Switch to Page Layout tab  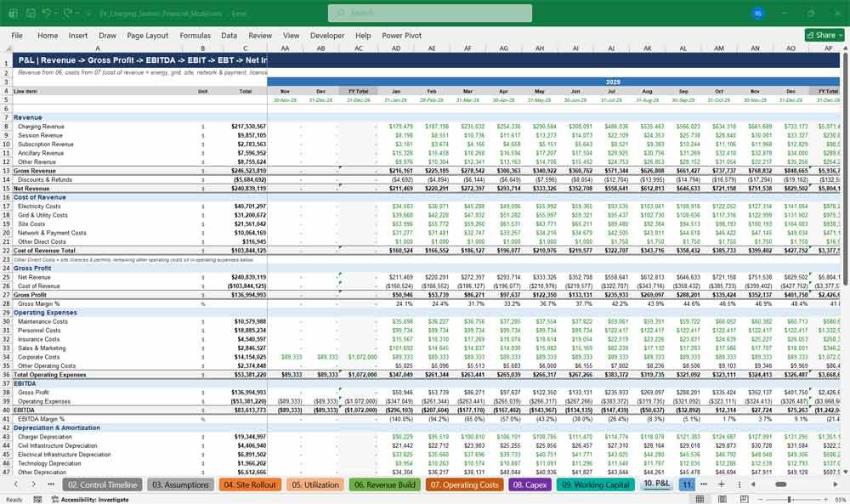(147, 35)
